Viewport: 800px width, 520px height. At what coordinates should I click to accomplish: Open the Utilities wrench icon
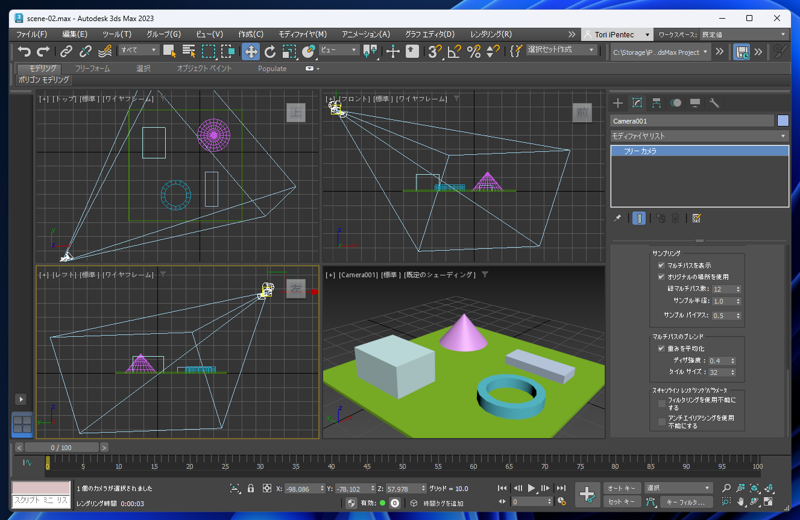(x=714, y=103)
